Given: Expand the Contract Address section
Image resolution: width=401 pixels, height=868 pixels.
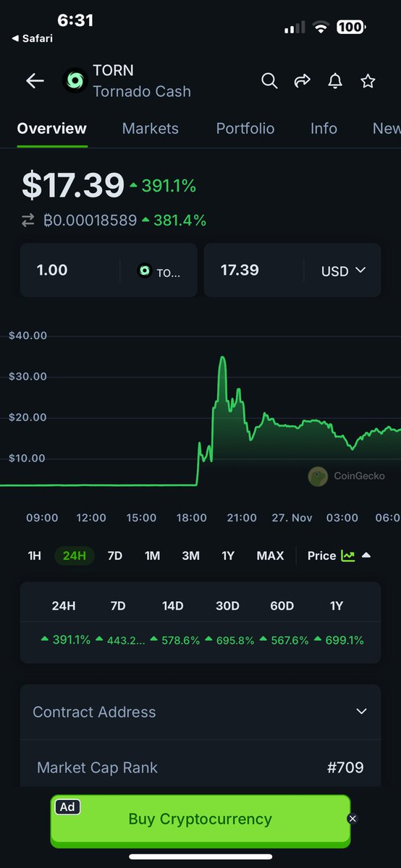Looking at the screenshot, I should coord(200,712).
